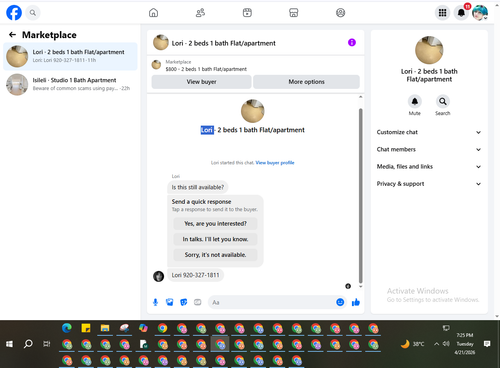The width and height of the screenshot is (500, 368).
Task: Open Sticky Notes from the taskbar
Action: click(x=86, y=328)
